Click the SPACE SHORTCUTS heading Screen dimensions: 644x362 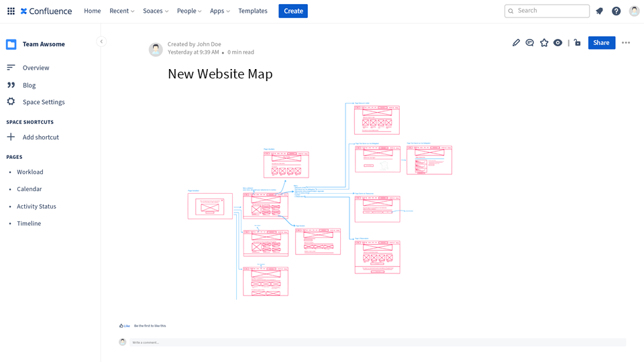30,122
